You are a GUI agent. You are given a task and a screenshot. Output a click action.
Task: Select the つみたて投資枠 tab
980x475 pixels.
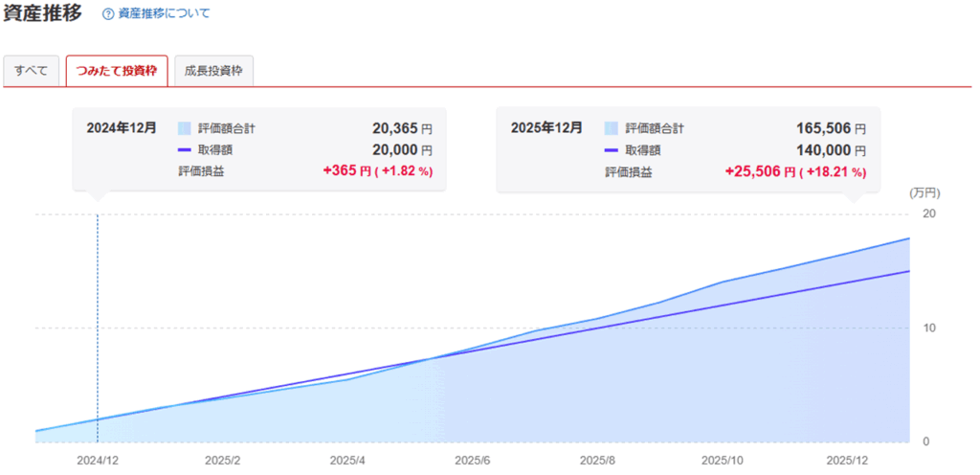(x=117, y=72)
